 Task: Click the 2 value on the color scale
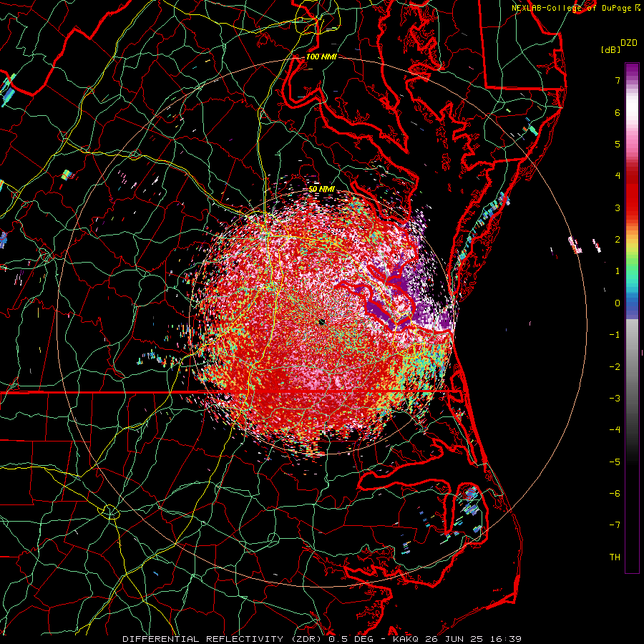tap(618, 240)
